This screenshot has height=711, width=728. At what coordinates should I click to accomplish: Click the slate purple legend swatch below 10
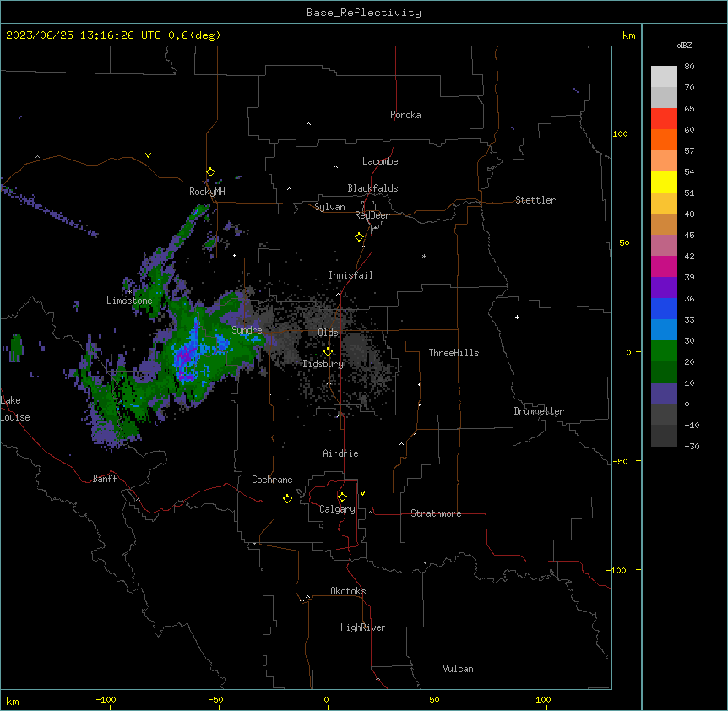(664, 393)
